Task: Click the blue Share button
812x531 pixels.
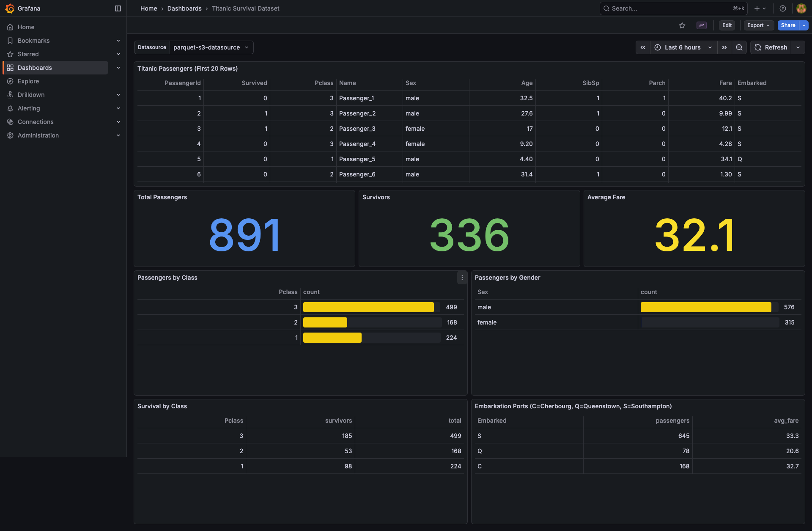Action: click(788, 25)
